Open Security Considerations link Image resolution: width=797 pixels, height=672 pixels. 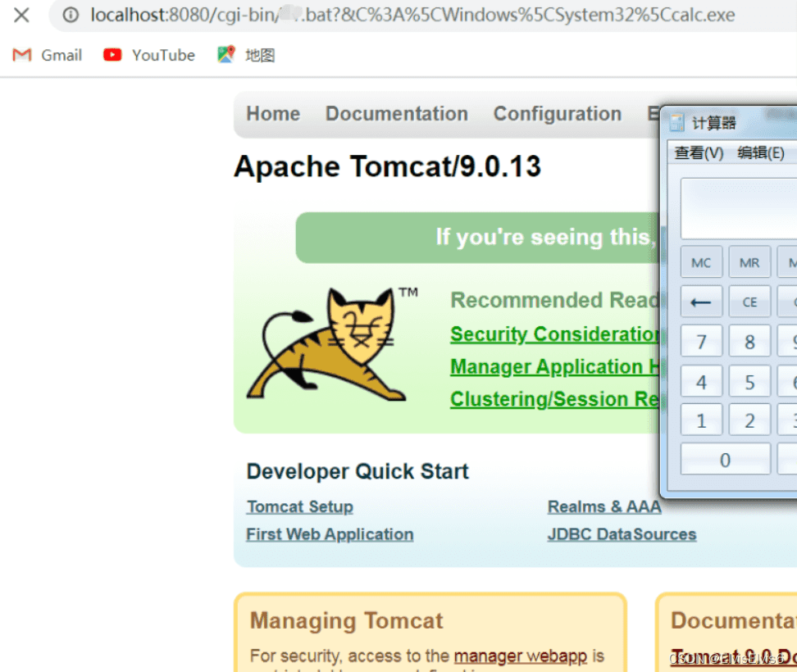point(554,334)
